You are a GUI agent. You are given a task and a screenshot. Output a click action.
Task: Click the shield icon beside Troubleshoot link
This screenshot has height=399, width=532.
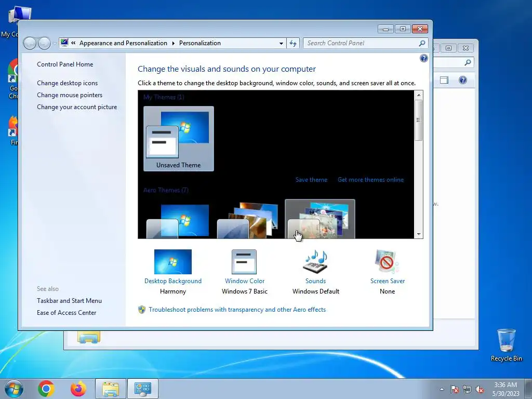pos(142,310)
